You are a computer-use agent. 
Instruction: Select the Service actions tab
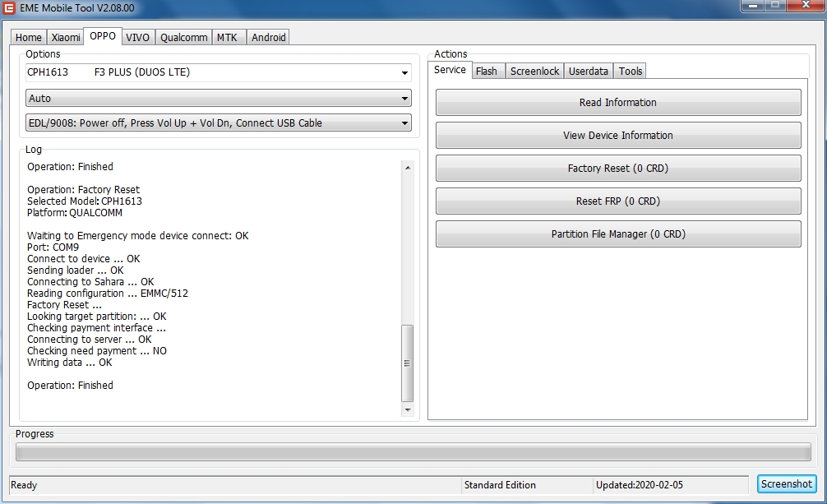(x=450, y=70)
